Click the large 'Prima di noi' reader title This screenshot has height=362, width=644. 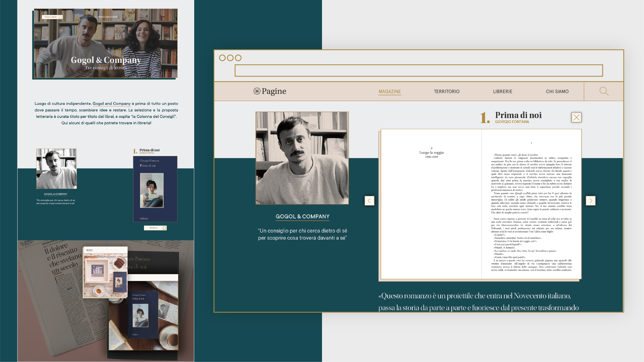518,115
